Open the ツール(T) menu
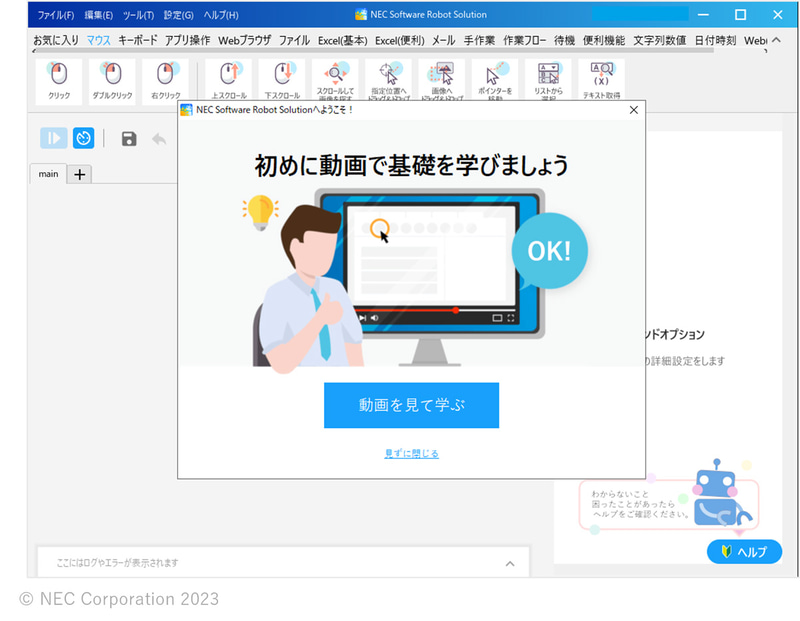This screenshot has width=800, height=621. point(138,15)
